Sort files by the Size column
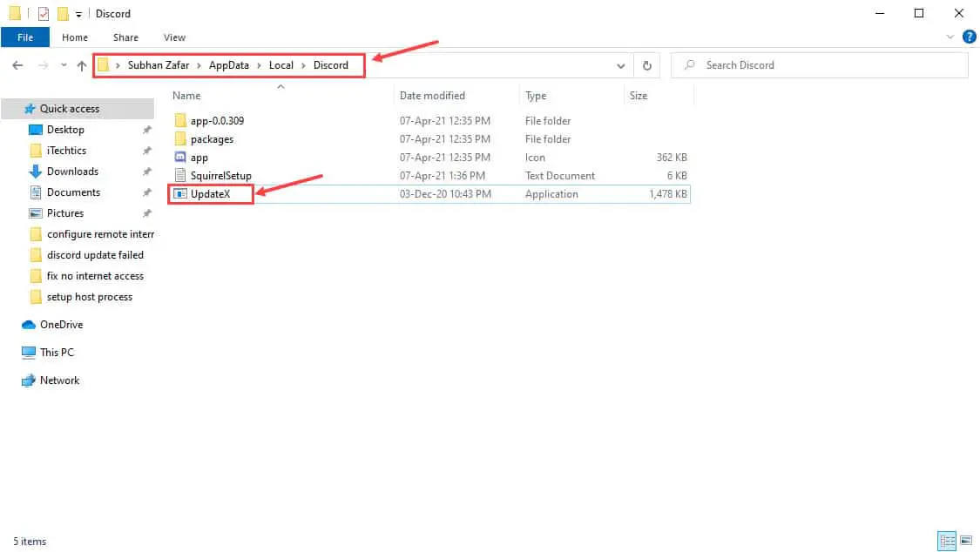The width and height of the screenshot is (980, 552). 639,96
